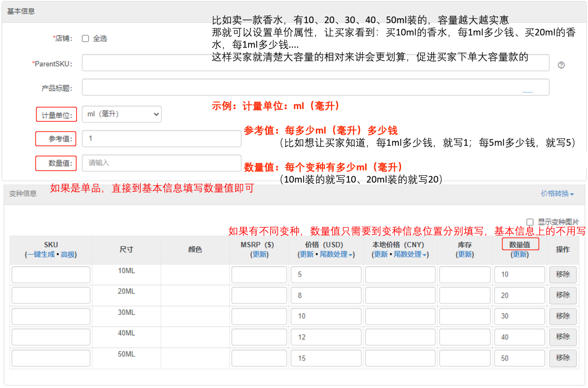Image resolution: width=588 pixels, height=388 pixels.
Task: Remove the 10ML variant row with 移除
Action: tap(563, 274)
